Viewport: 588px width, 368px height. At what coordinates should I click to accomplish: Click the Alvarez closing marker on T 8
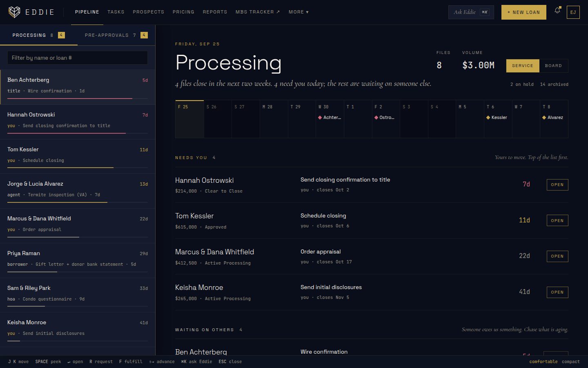click(x=552, y=117)
